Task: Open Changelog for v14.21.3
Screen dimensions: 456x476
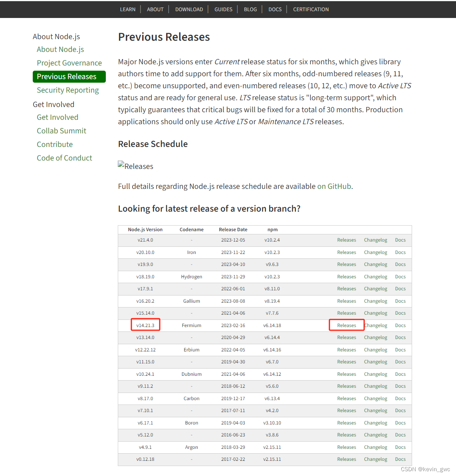Action: pos(376,325)
